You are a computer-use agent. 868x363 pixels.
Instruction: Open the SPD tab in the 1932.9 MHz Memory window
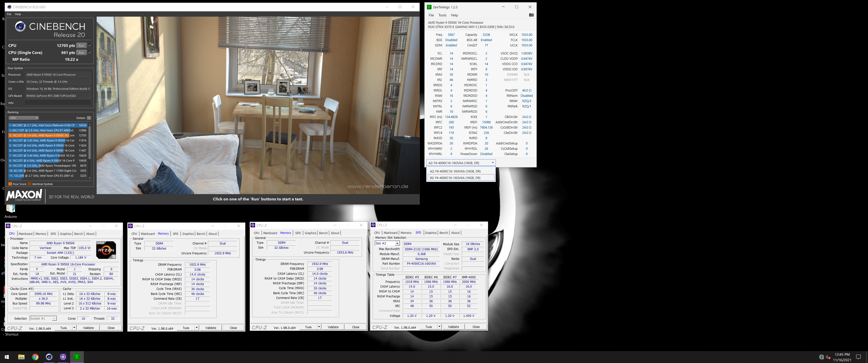[x=176, y=234]
